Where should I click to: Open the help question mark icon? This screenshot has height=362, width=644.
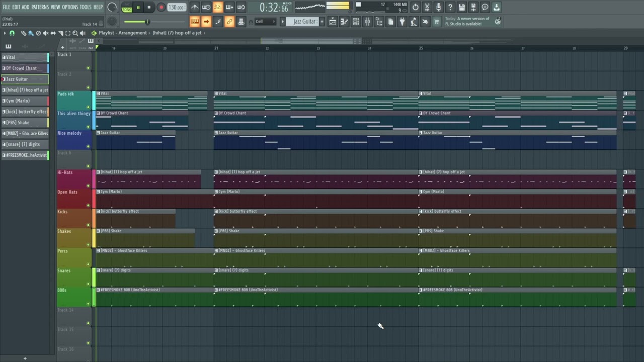(x=450, y=7)
